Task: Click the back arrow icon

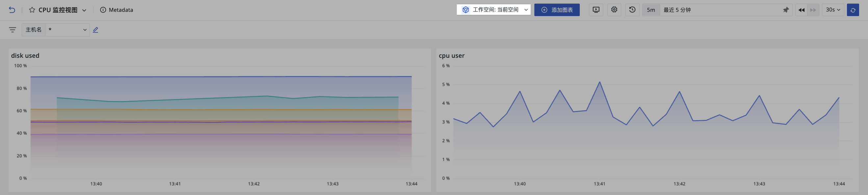Action: coord(12,10)
